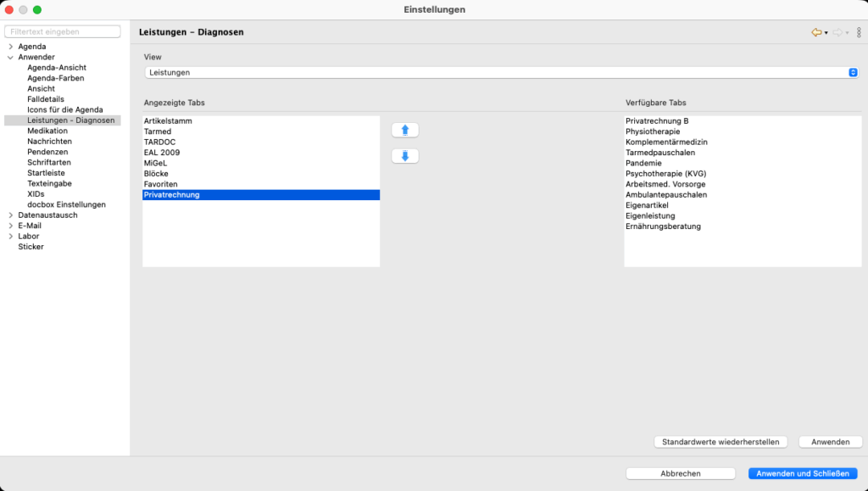Open the back history dropdown arrow
868x491 pixels.
point(826,33)
